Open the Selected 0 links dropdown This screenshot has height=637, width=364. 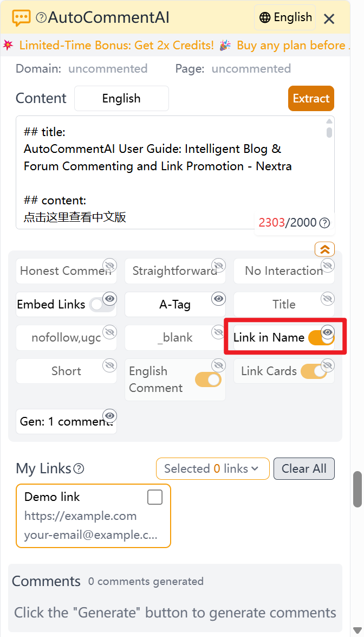[x=212, y=468]
